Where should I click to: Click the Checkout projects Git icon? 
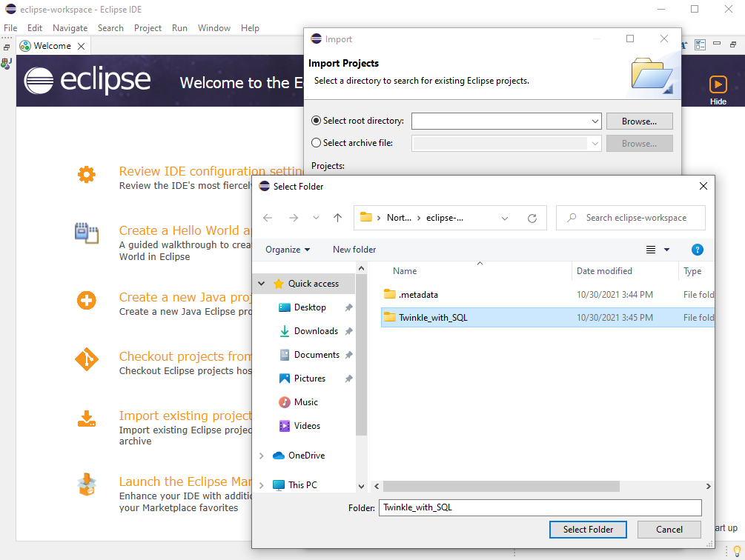(x=87, y=359)
